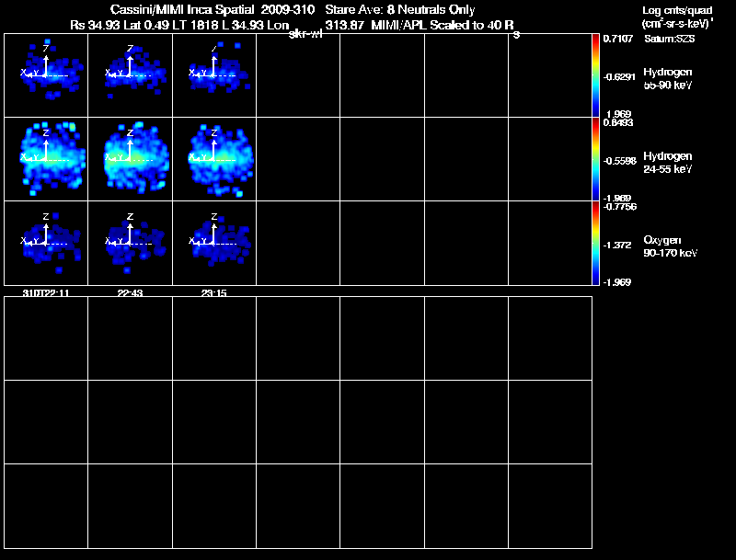The width and height of the screenshot is (736, 560).
Task: Click the '0.7107' color scale maximum value
Action: click(617, 39)
